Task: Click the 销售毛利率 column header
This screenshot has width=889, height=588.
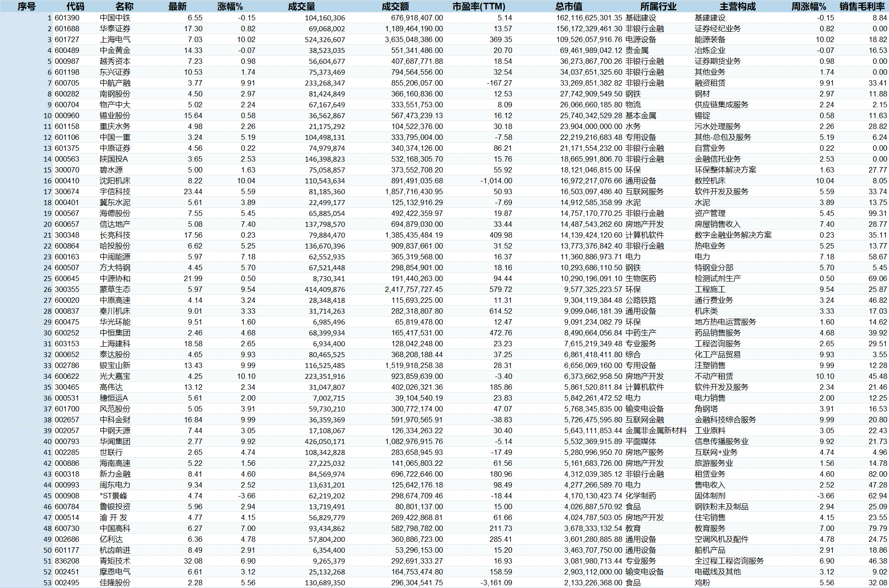Action: (862, 6)
